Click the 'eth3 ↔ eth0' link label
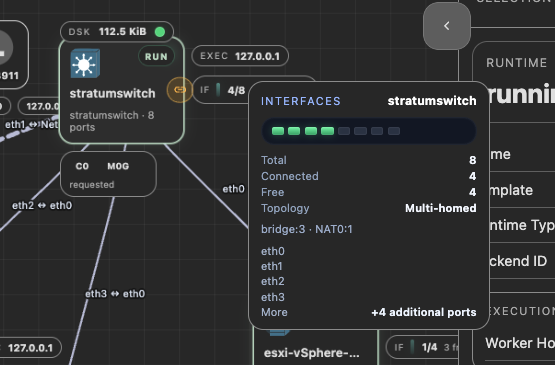555x365 pixels. point(115,294)
